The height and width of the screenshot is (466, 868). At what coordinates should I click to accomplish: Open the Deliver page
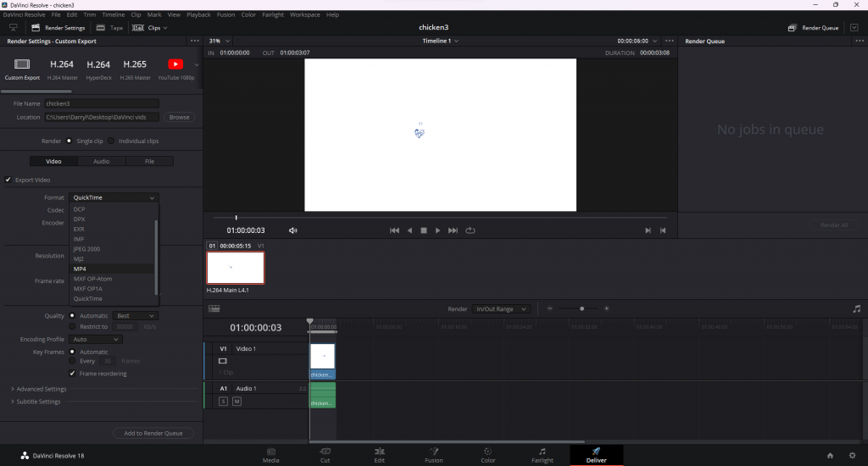click(x=596, y=455)
